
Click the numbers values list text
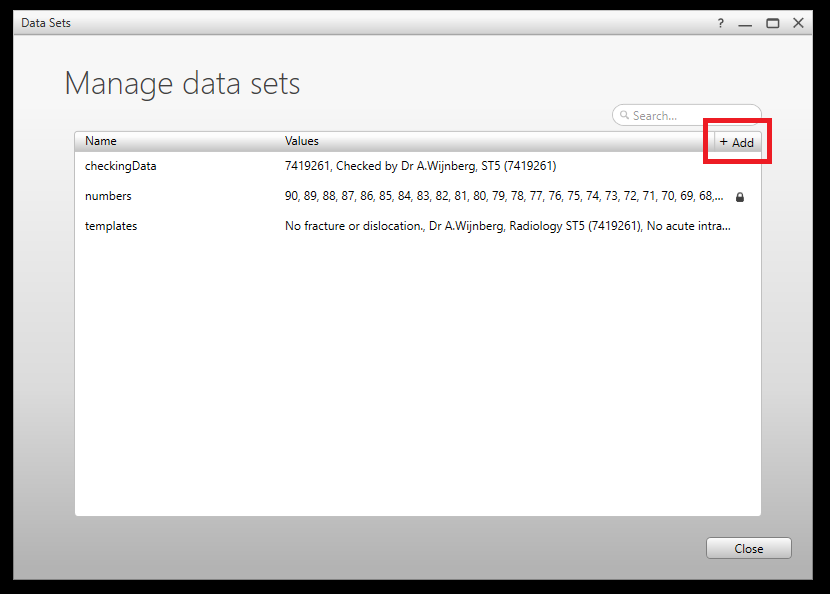(500, 196)
